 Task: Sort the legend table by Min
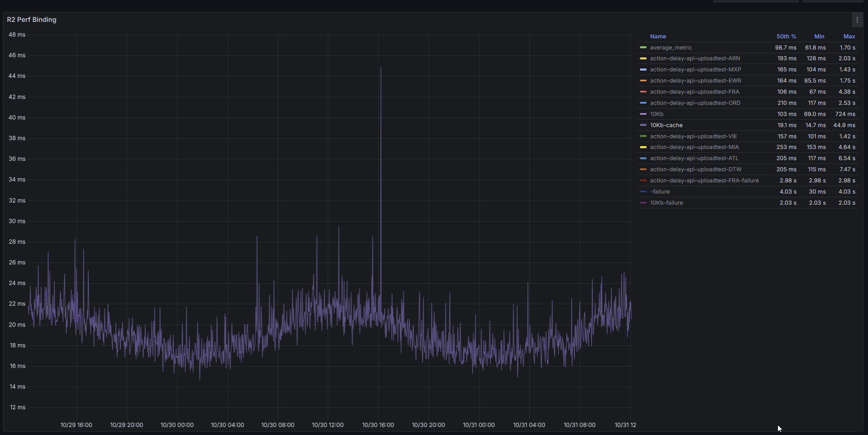820,36
